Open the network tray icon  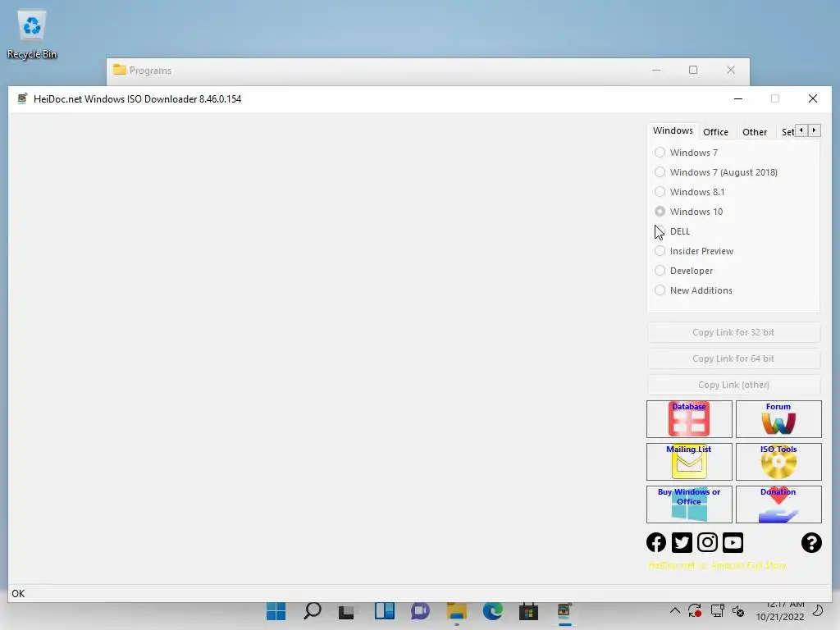click(717, 610)
